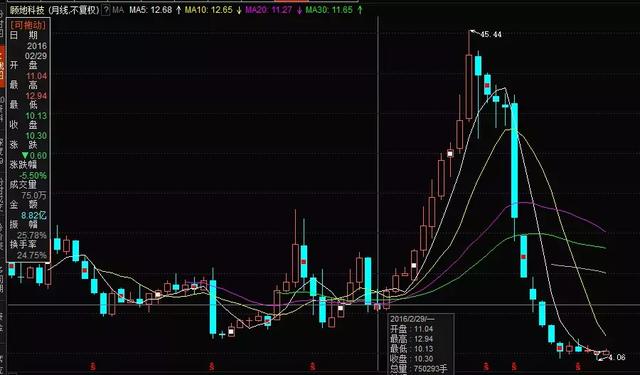Click the MA30: 11.65 average label
The height and width of the screenshot is (375, 640).
click(x=329, y=10)
